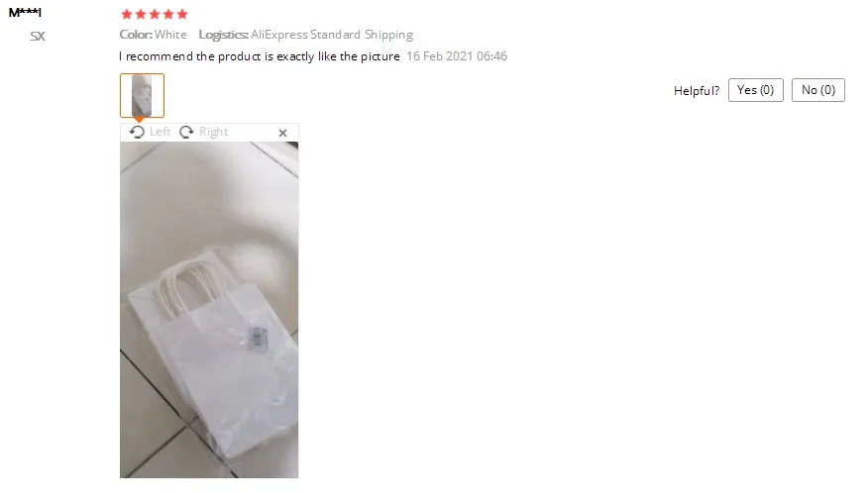This screenshot has height=493, width=868.
Task: Click the rotate right arrow icon
Action: coord(186,132)
